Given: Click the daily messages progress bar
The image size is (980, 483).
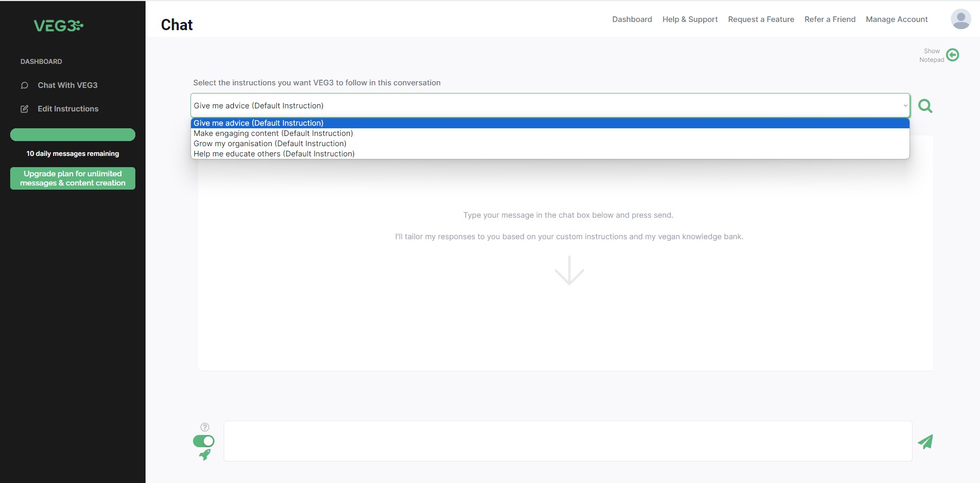Looking at the screenshot, I should click(73, 134).
